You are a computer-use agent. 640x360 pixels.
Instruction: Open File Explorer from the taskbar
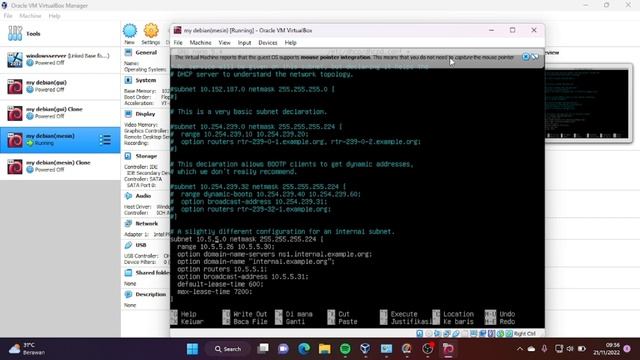[x=324, y=349]
